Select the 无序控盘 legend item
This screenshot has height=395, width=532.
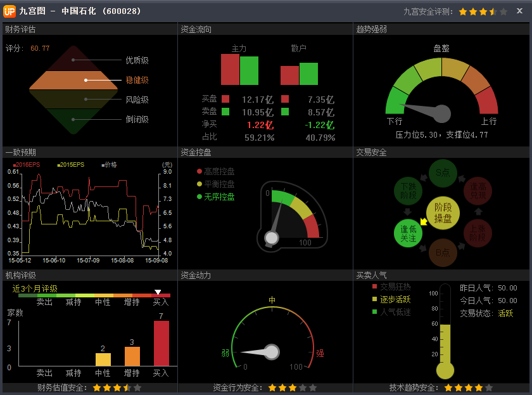pyautogui.click(x=215, y=197)
